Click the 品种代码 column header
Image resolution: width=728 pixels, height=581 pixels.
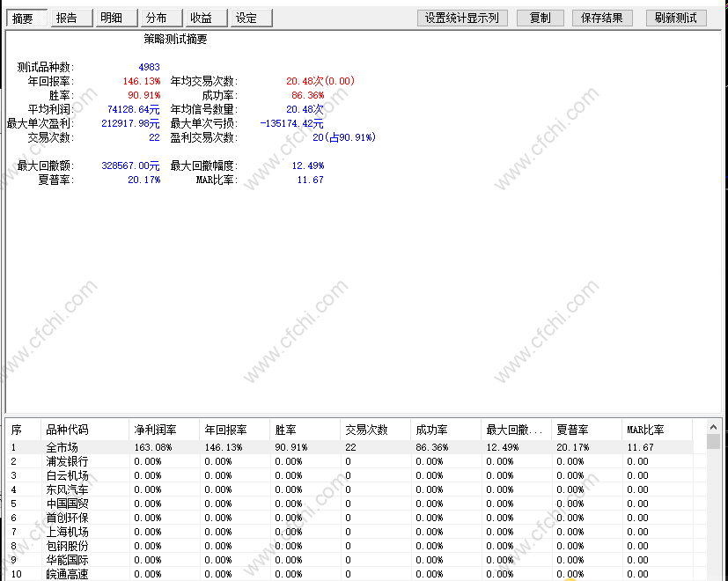tap(85, 430)
